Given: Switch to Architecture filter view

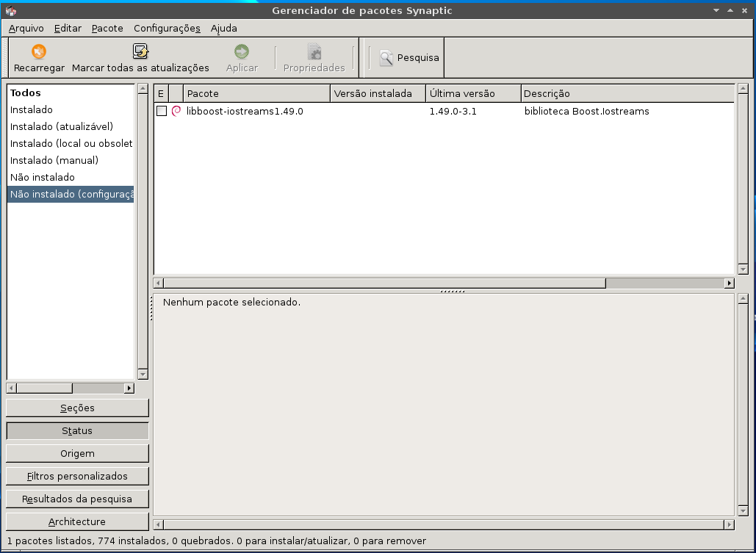Looking at the screenshot, I should pyautogui.click(x=77, y=521).
